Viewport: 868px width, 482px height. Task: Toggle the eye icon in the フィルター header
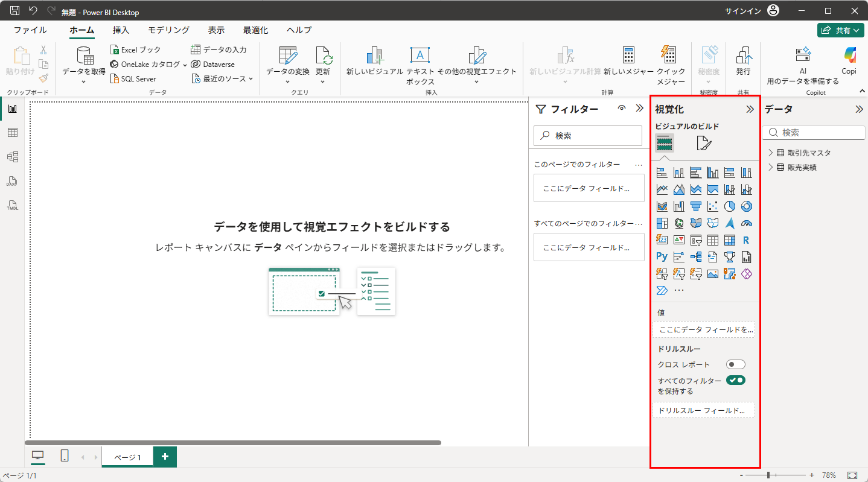coord(622,109)
